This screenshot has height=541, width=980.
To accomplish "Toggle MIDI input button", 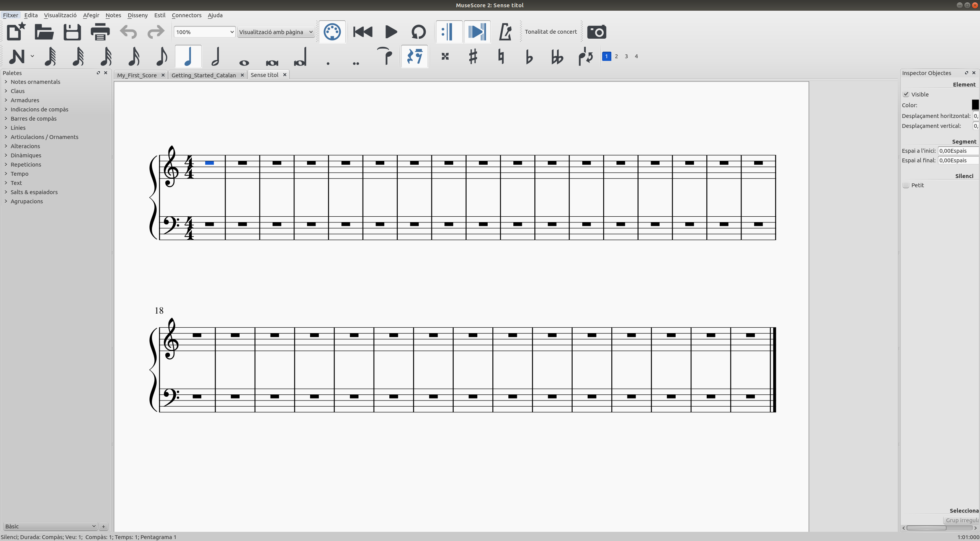I will tap(332, 32).
